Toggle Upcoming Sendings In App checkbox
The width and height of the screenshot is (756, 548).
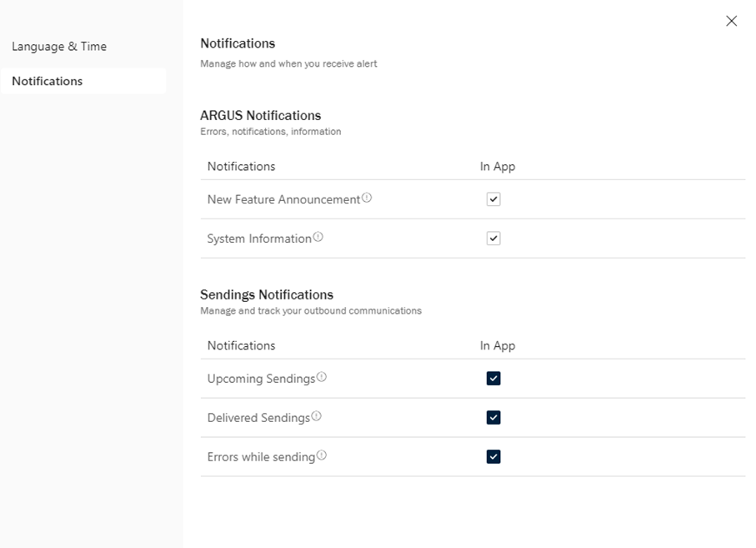[x=493, y=379]
